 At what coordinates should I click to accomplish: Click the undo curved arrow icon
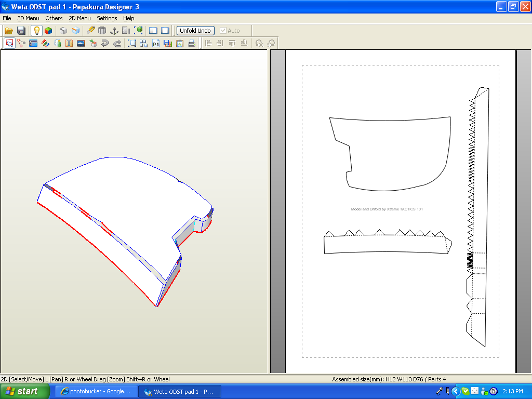[105, 44]
